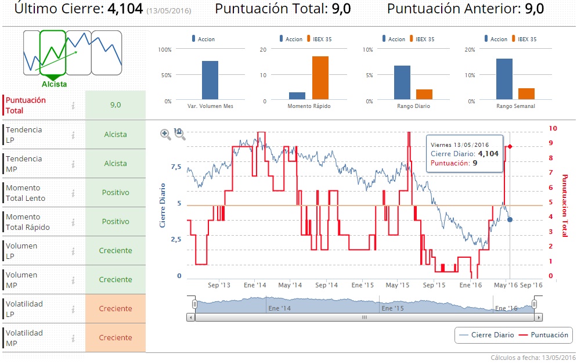
Task: Toggle Accion legend in Var. Volumen Mes chart
Action: tap(203, 39)
